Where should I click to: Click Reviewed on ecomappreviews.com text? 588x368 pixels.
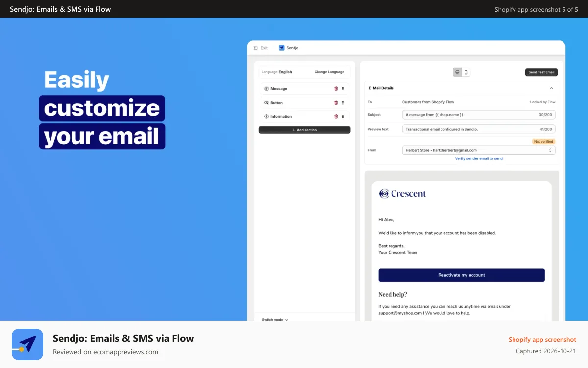click(105, 352)
